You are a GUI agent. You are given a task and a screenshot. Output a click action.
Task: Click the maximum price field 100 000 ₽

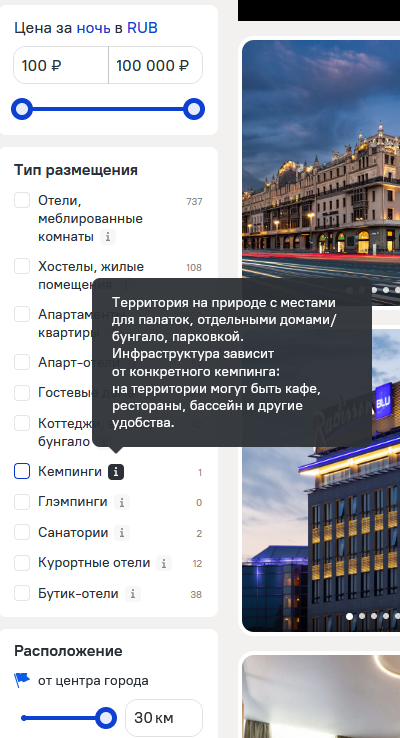(156, 65)
